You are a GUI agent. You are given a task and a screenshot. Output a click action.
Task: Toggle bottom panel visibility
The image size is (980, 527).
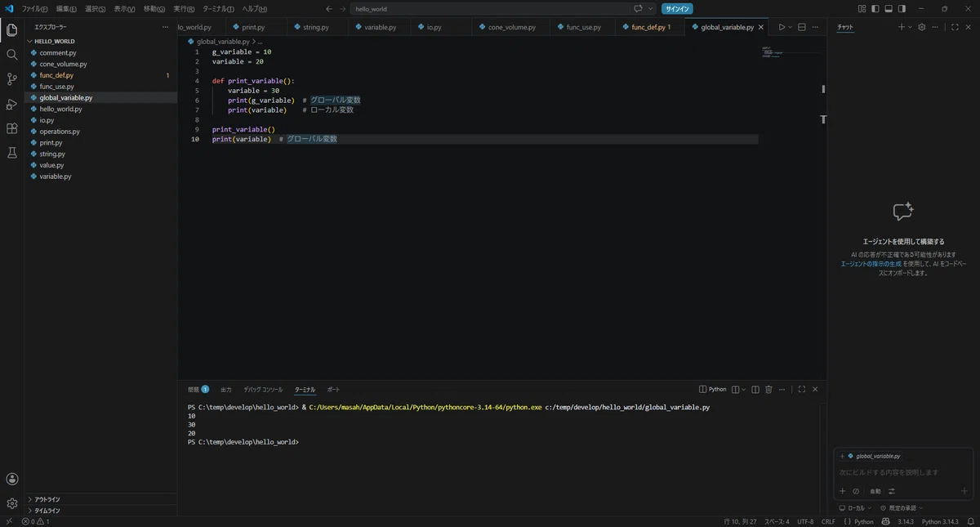click(x=889, y=9)
